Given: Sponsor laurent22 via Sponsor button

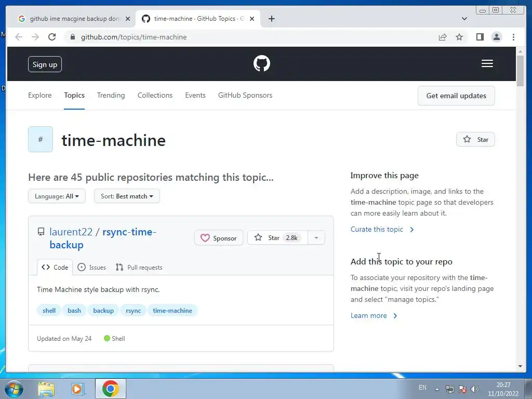Looking at the screenshot, I should click(219, 238).
